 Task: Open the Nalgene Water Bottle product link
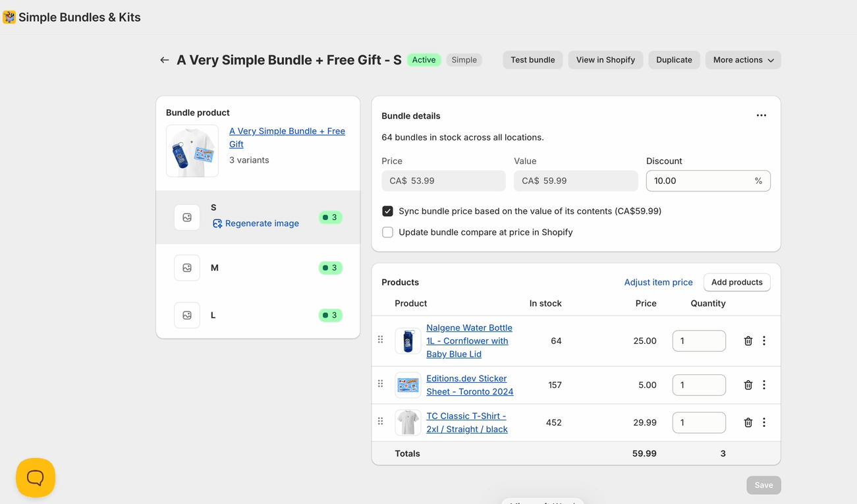tap(469, 341)
